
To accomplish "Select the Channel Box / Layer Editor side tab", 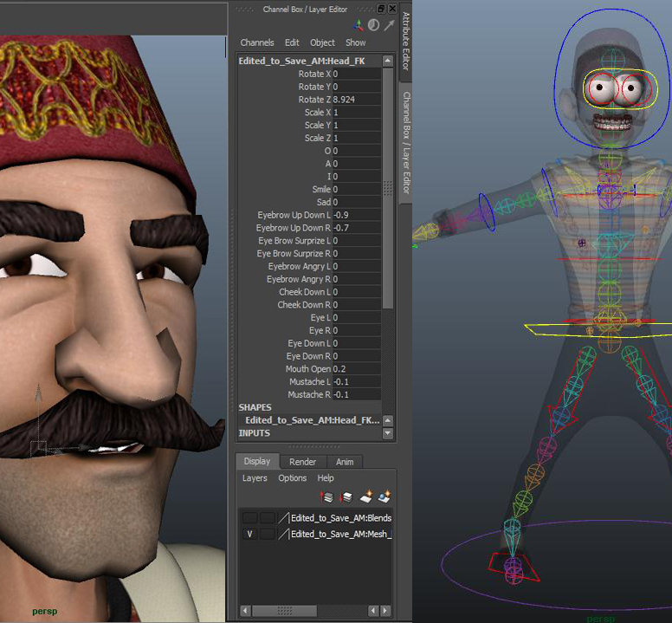I will 406,142.
